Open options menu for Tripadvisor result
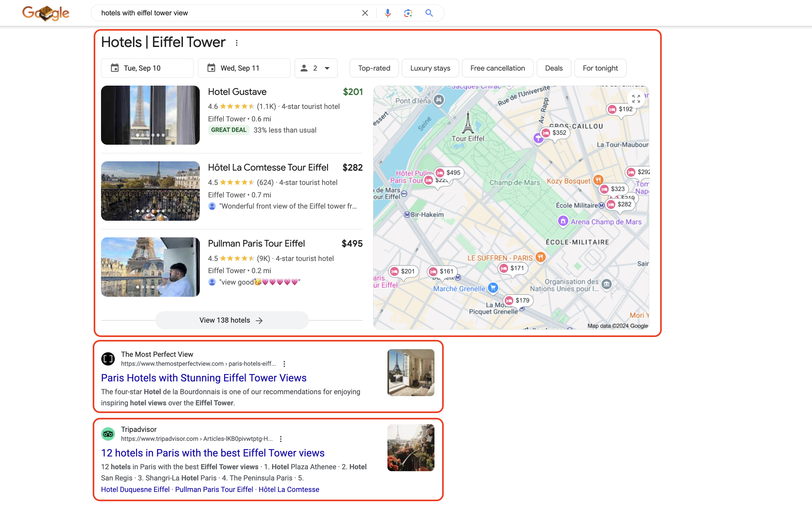Screen dimensions: 812x506 point(281,439)
